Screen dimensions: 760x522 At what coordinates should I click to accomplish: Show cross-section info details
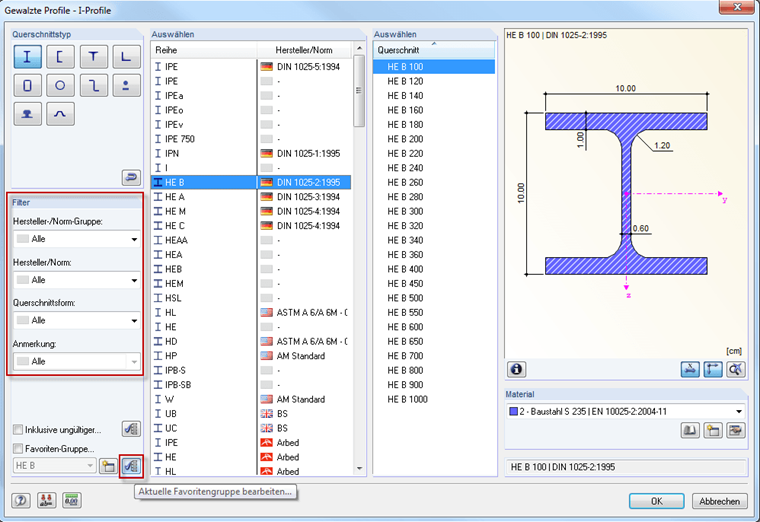[517, 369]
